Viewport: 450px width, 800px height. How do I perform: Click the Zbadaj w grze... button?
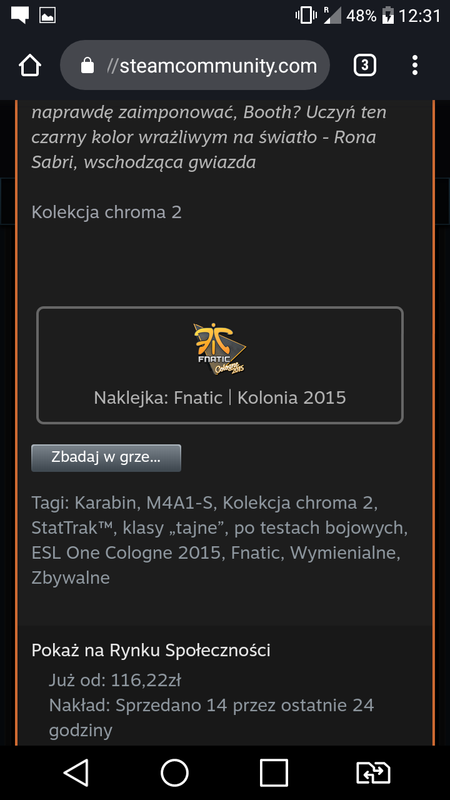(106, 458)
